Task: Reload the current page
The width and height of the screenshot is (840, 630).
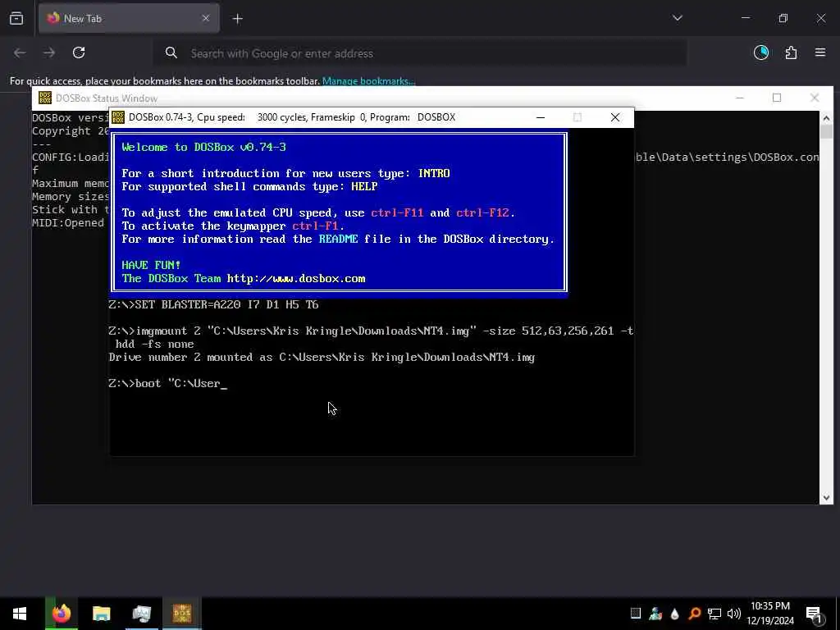Action: click(79, 52)
